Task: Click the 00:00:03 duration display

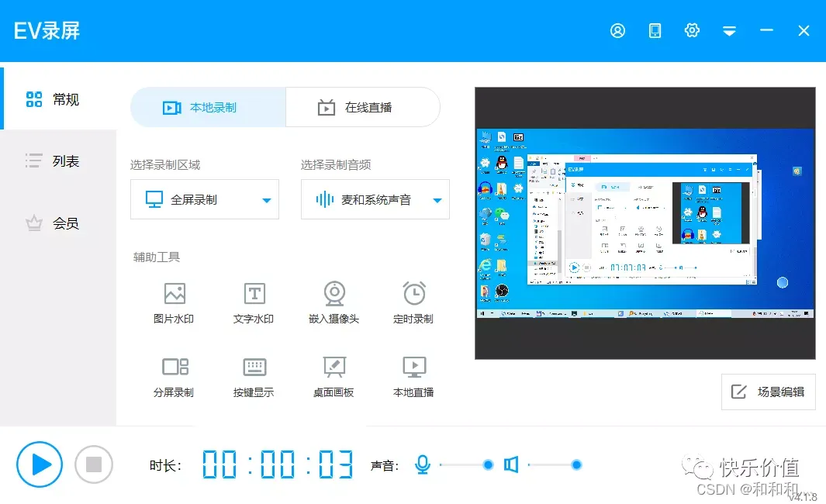Action: point(278,464)
